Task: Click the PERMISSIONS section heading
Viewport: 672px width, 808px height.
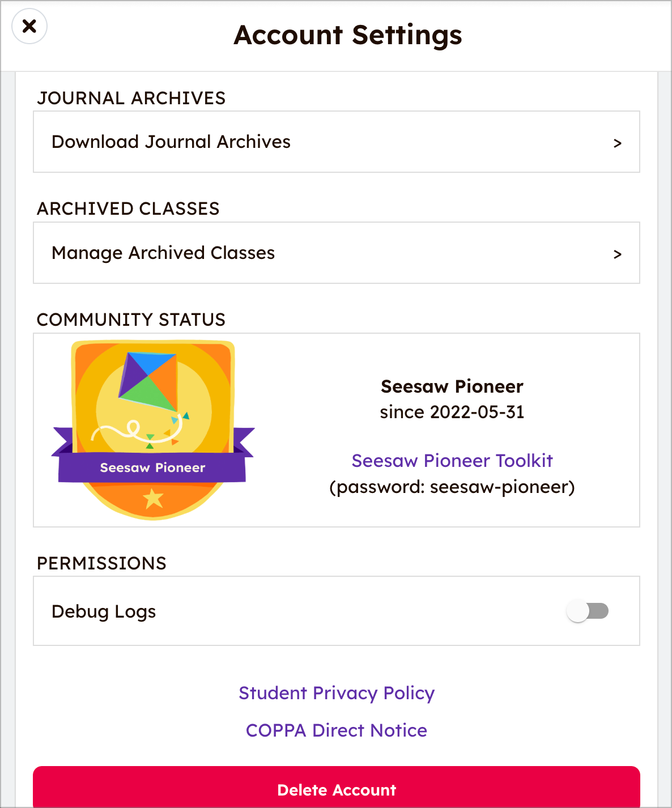Action: click(101, 563)
